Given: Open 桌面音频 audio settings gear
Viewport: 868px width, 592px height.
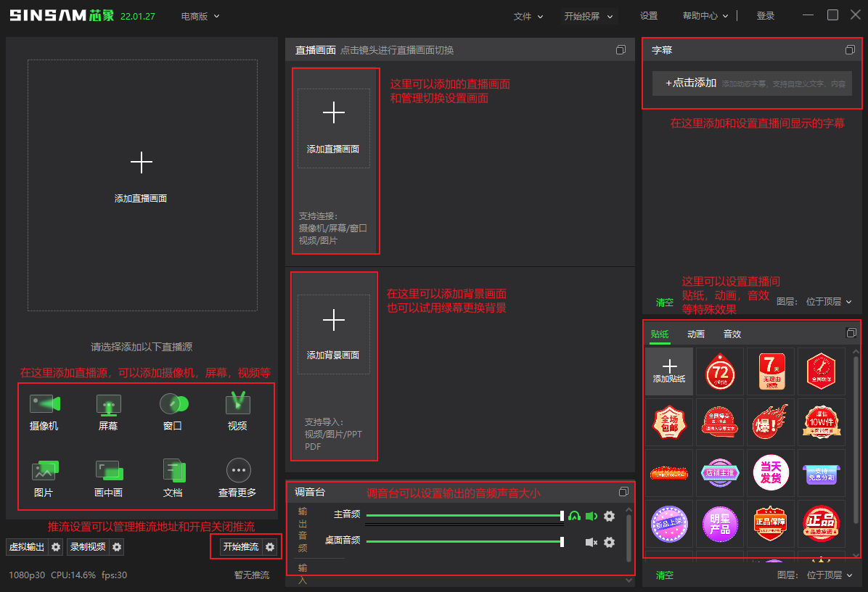Looking at the screenshot, I should tap(609, 542).
